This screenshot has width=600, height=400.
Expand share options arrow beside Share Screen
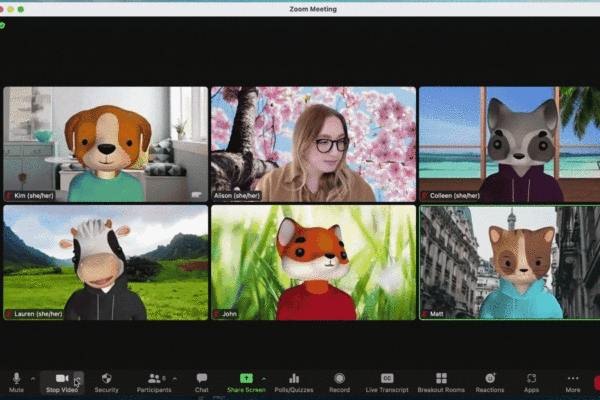point(264,378)
